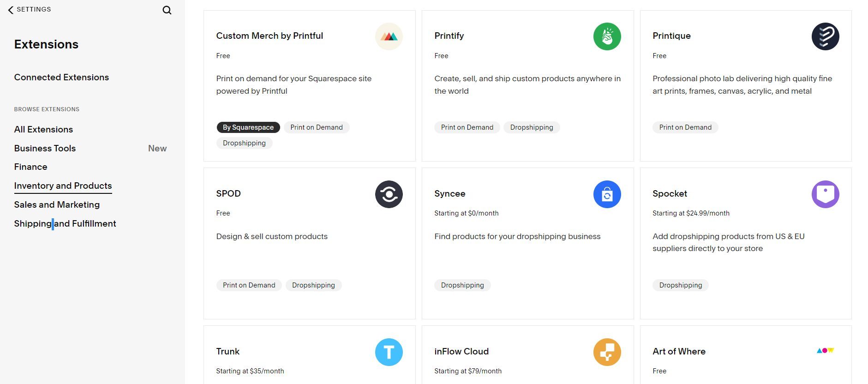Click the By Squarespace tag
This screenshot has width=868, height=384.
[248, 127]
